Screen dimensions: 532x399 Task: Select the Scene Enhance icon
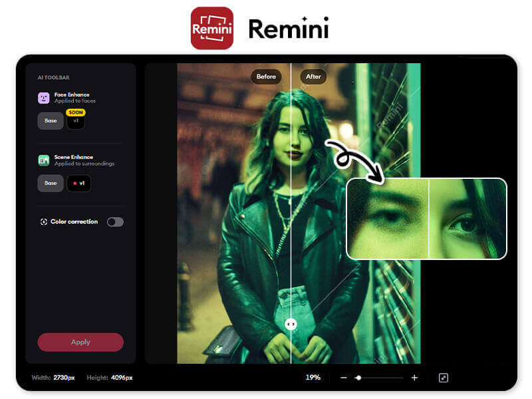tap(45, 160)
